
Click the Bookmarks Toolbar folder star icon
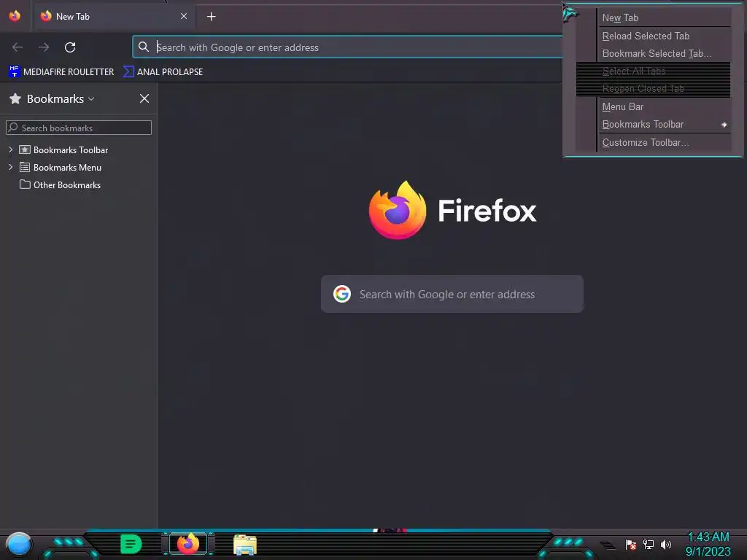coord(25,149)
